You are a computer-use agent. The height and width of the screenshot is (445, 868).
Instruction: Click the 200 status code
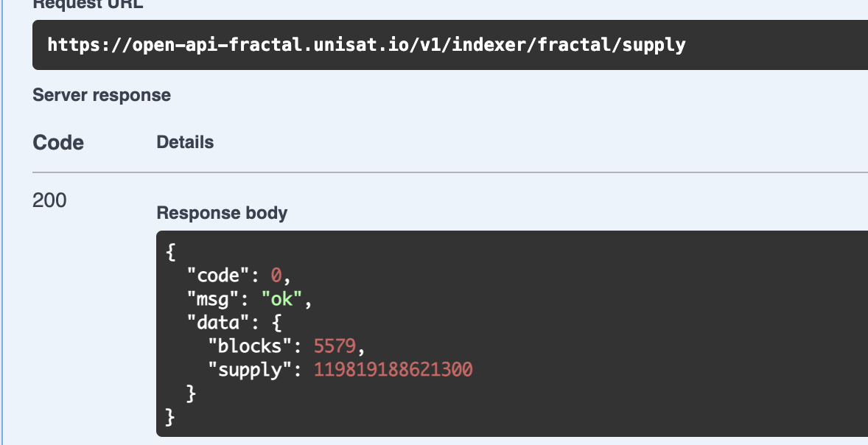click(x=49, y=200)
